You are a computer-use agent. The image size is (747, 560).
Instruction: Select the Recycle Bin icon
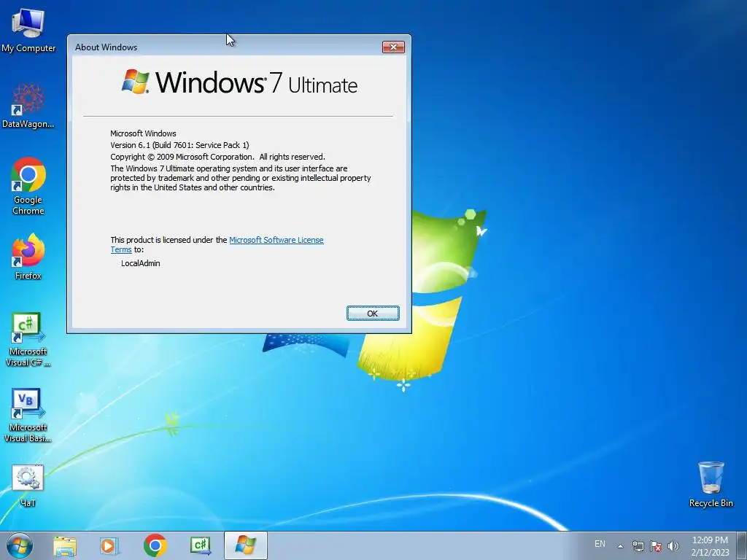tap(711, 484)
